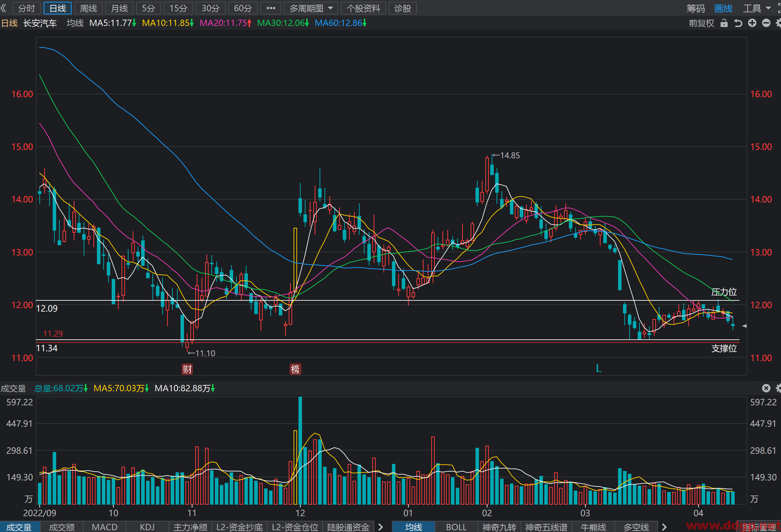
Task: Click the undo arrow icon in chart toolbar
Action: coord(738,23)
